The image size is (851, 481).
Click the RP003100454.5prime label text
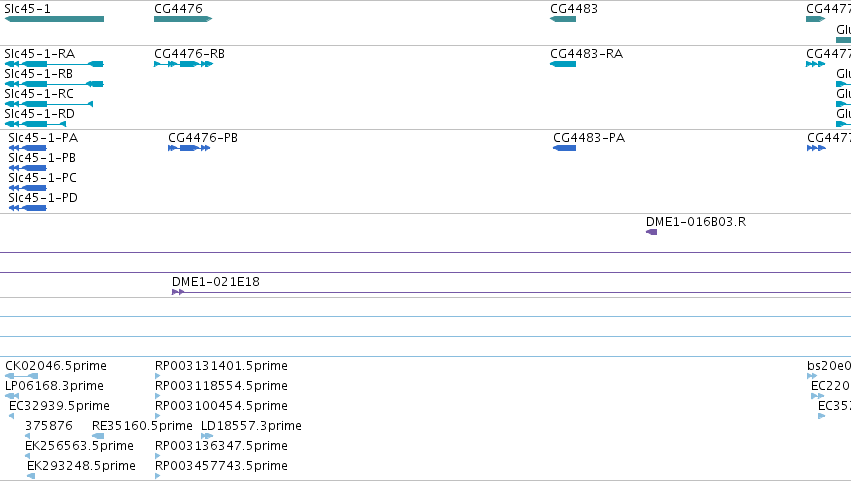point(221,406)
